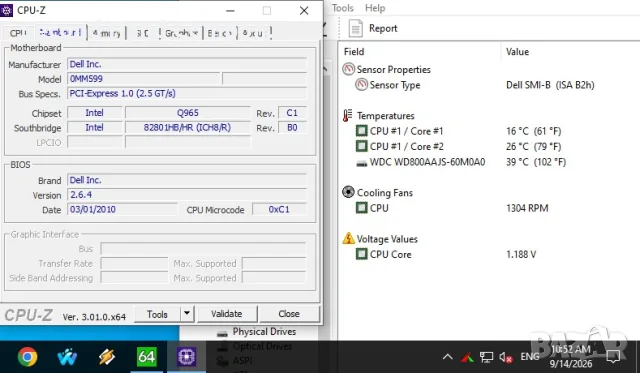Click the Report toolbar button
This screenshot has width=640, height=373.
[372, 29]
